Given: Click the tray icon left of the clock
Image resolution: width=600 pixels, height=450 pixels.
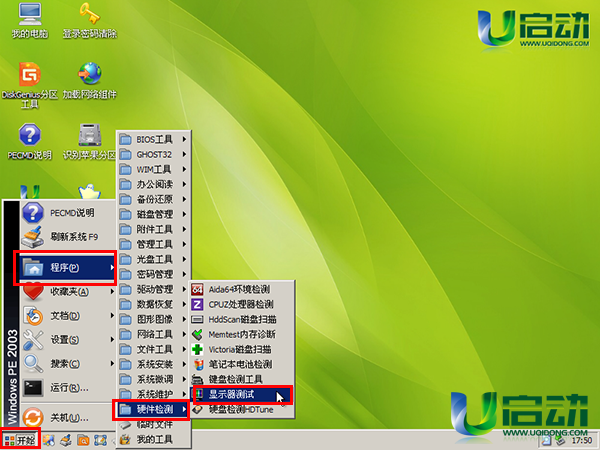Looking at the screenshot, I should click(x=561, y=441).
